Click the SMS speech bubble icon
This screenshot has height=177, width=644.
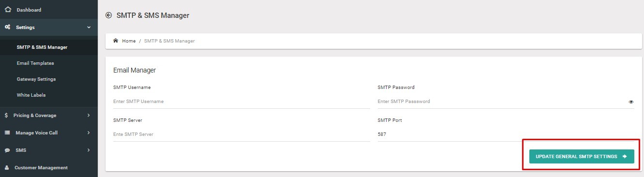7,150
